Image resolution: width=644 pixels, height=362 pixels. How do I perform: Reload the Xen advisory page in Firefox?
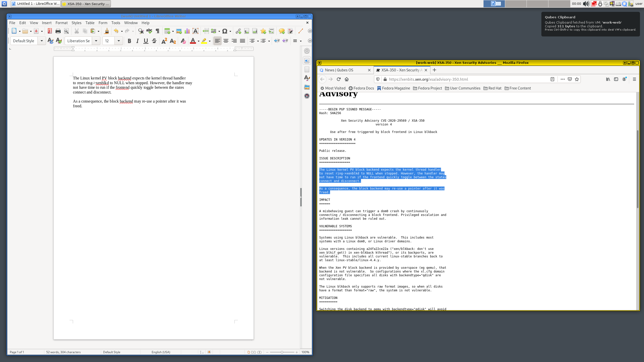339,79
